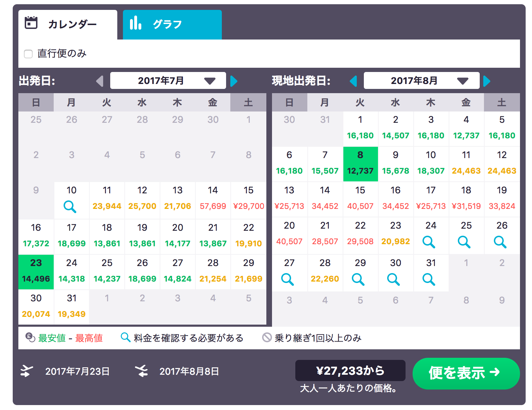
Task: Click the 便を表示 button
Action: pos(466,373)
